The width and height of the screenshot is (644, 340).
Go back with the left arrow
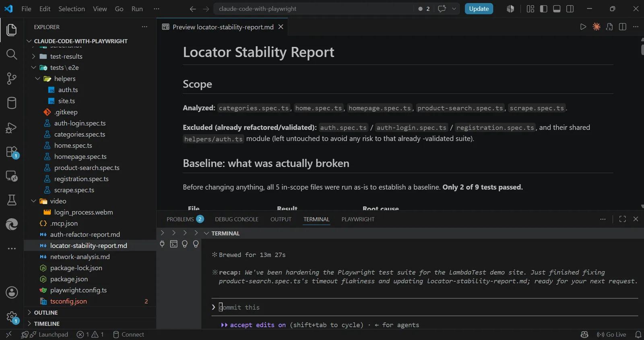pyautogui.click(x=193, y=8)
